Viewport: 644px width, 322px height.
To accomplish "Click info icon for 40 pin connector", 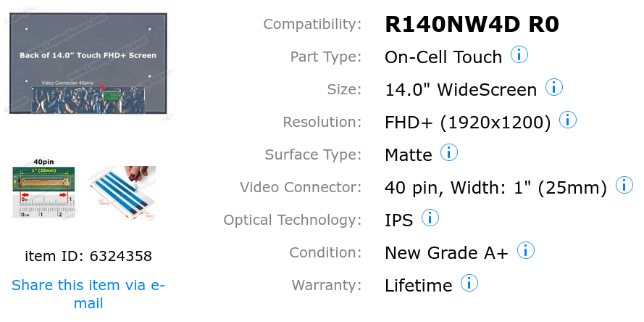I will pyautogui.click(x=624, y=186).
